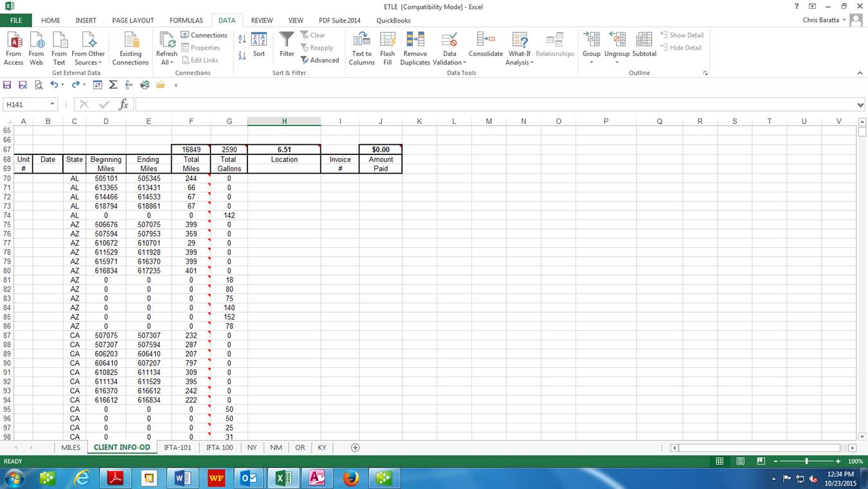Select Normal view in status bar
868x489 pixels.
coord(719,461)
